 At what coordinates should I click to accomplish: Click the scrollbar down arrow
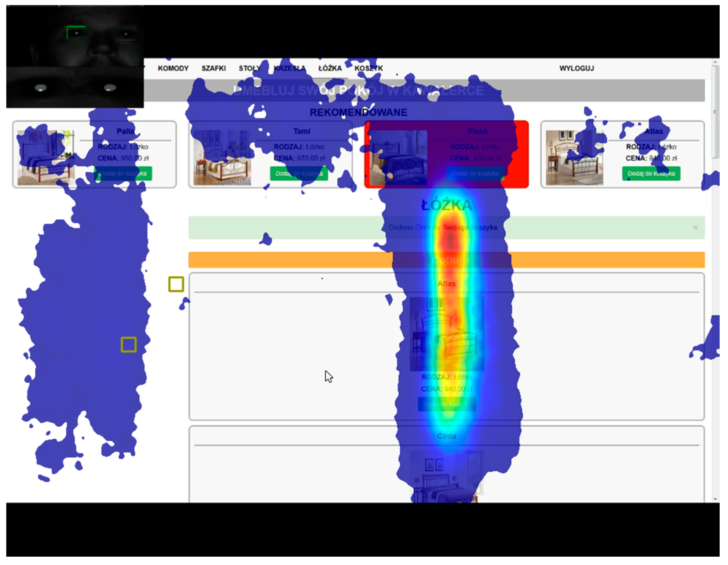tap(715, 499)
